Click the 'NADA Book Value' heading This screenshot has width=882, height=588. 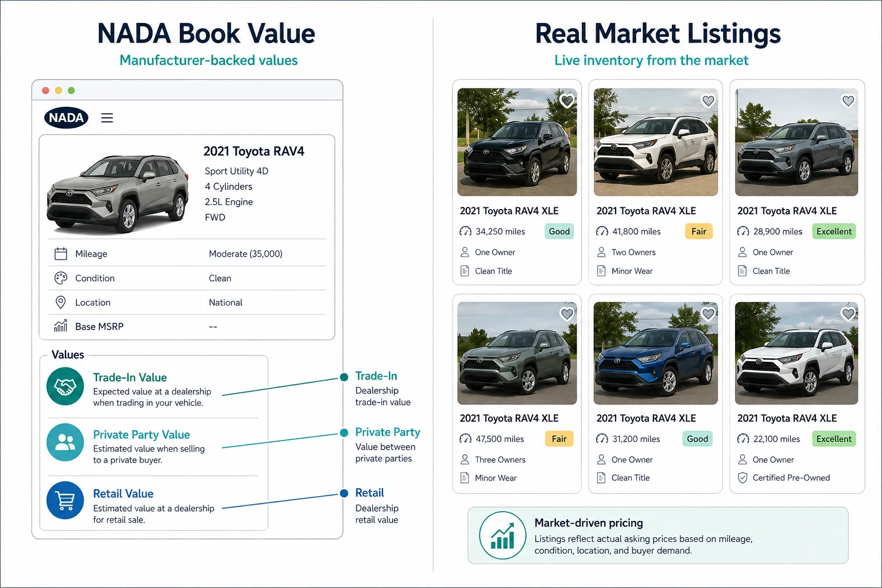[206, 33]
